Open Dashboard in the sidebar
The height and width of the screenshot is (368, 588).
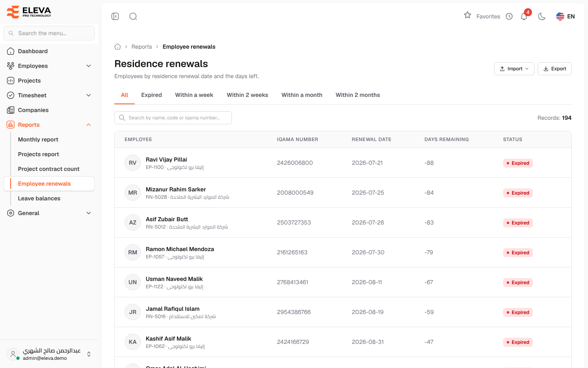click(x=49, y=51)
